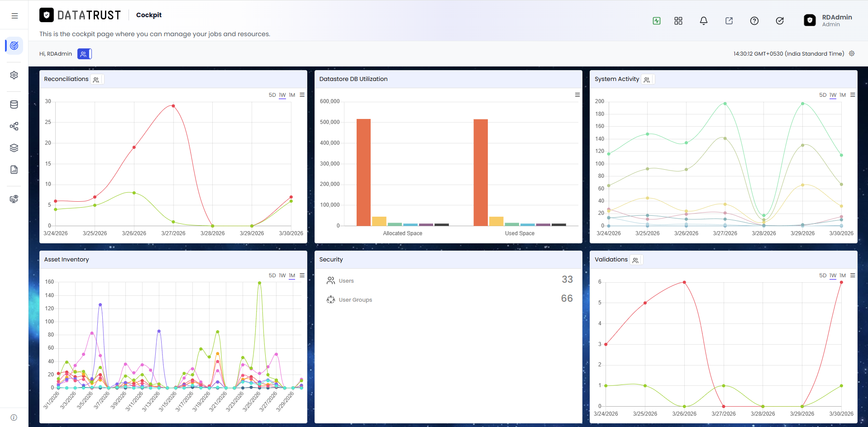The width and height of the screenshot is (868, 427).
Task: Select 5D range on System Activity chart
Action: point(823,95)
